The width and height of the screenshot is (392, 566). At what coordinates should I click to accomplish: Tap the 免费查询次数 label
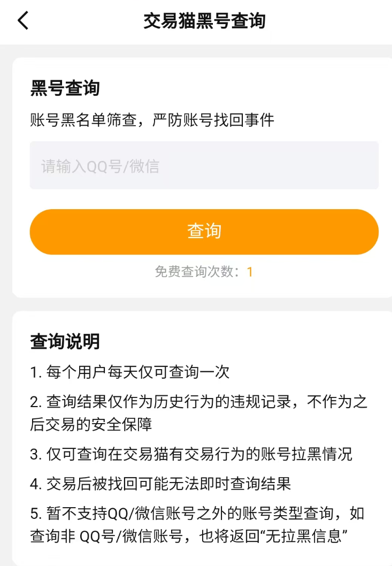point(197,272)
